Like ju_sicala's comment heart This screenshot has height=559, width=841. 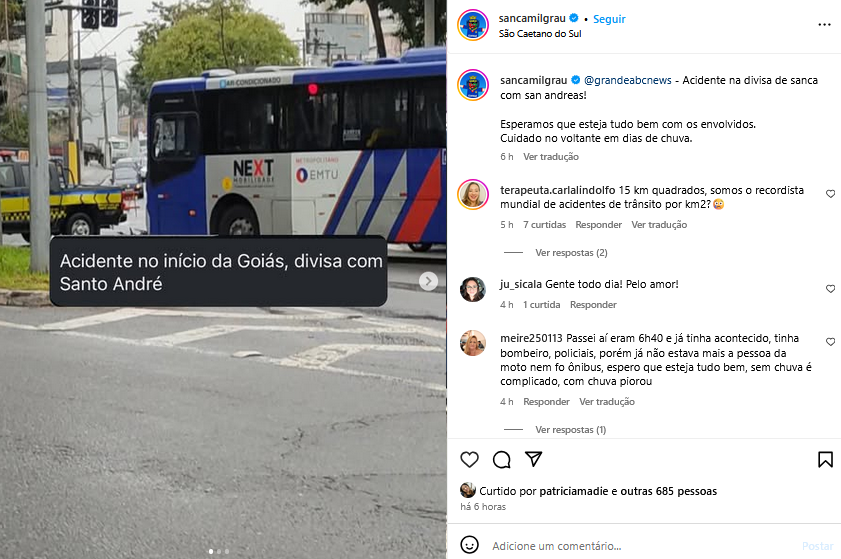[830, 289]
